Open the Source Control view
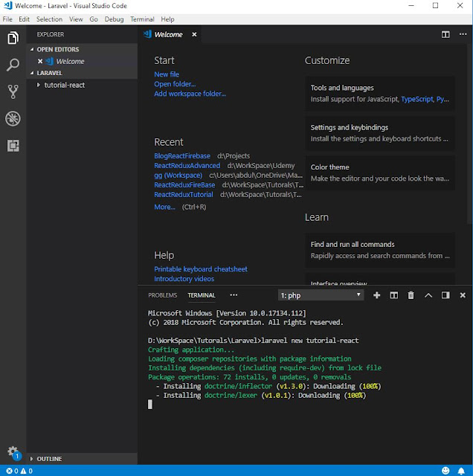 point(13,91)
